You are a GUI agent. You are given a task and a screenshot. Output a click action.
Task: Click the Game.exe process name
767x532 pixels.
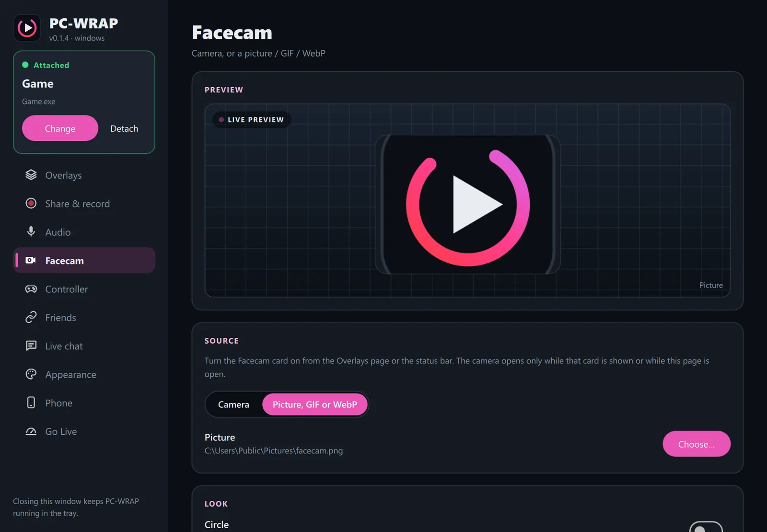[x=39, y=102]
